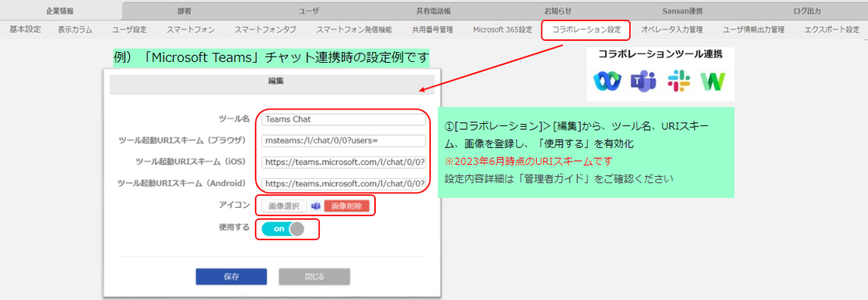Open the ログ出力 tab

click(x=806, y=11)
